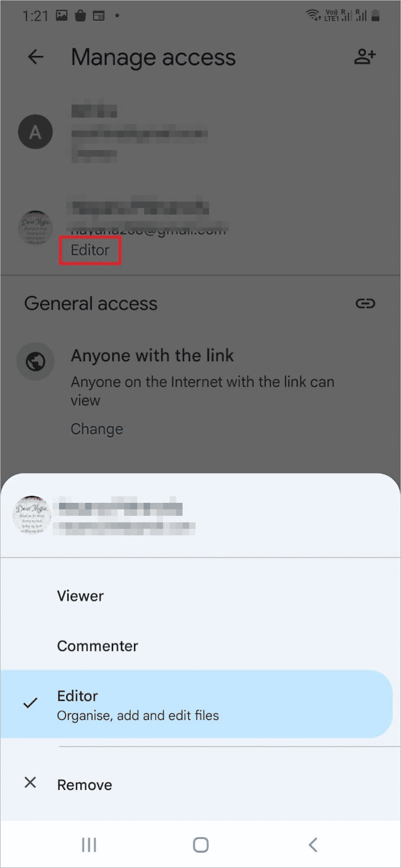Click the X icon next to Remove
The image size is (401, 868).
[x=30, y=782]
